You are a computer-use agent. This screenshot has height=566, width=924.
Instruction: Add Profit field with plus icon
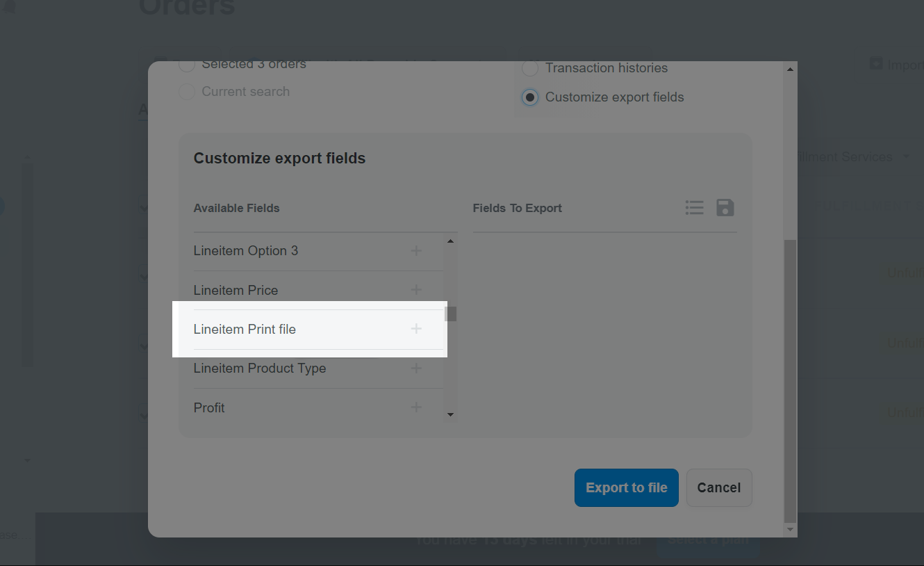point(416,407)
